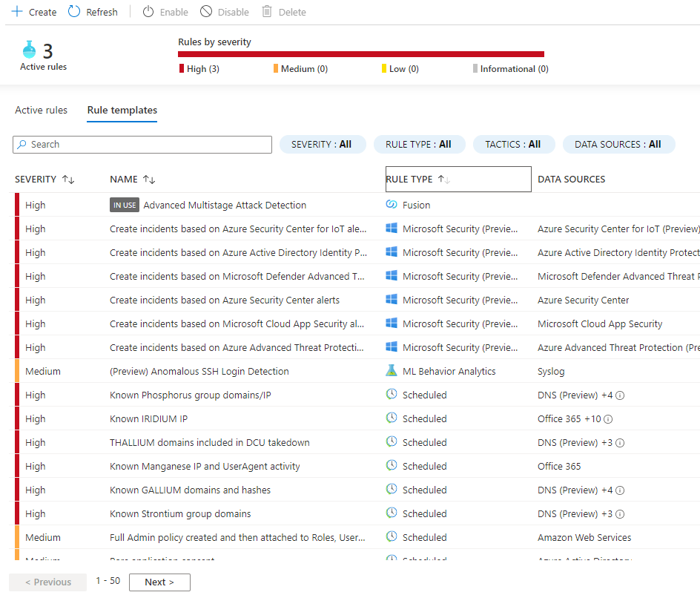Select the Rule templates tab
The width and height of the screenshot is (700, 598).
122,110
